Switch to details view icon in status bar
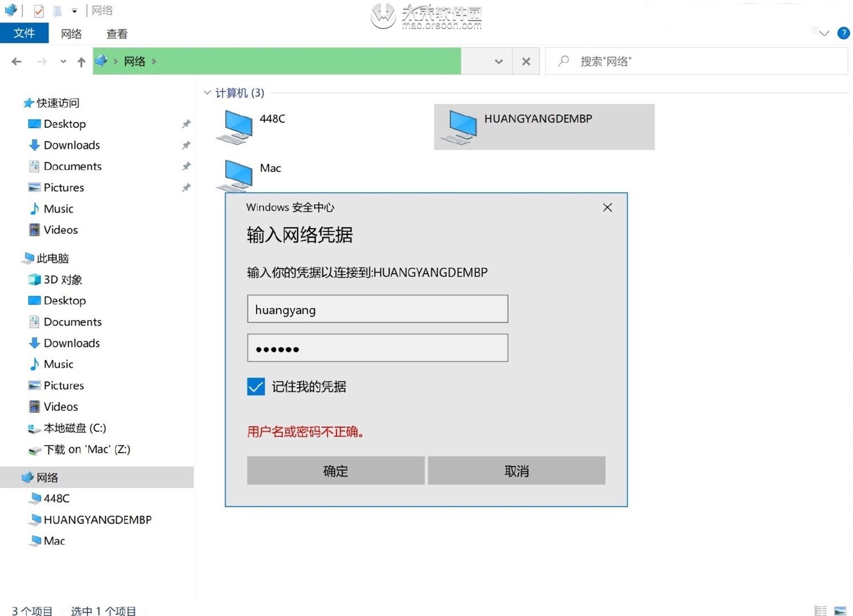Viewport: 853px width, 616px height. [820, 610]
